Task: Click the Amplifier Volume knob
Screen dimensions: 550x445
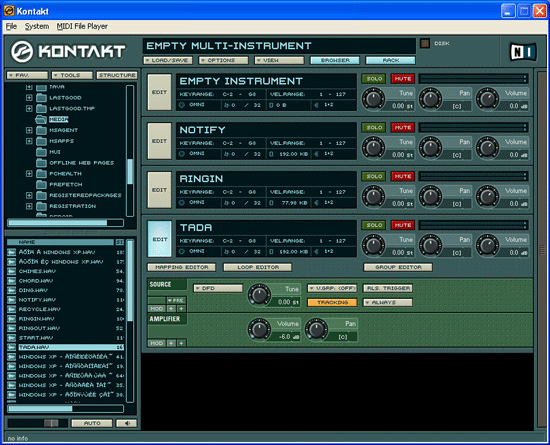Action: coord(259,329)
